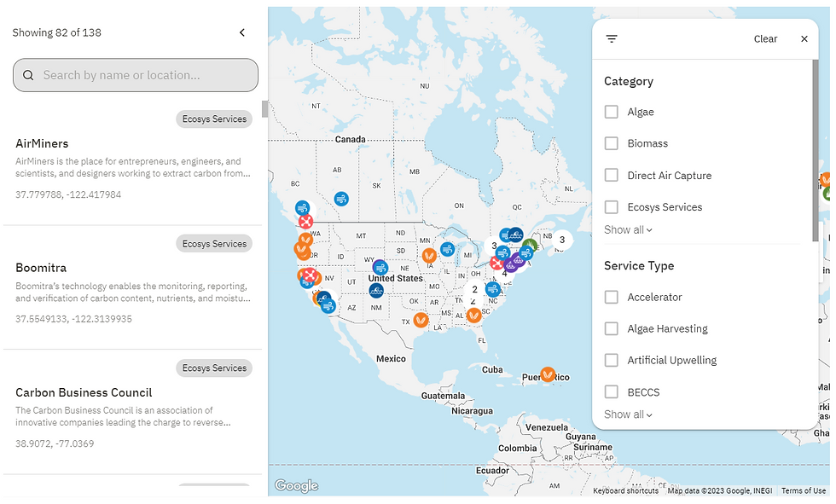Click the AirMiners coordinates 37.779788, -122.417984

pyautogui.click(x=68, y=194)
